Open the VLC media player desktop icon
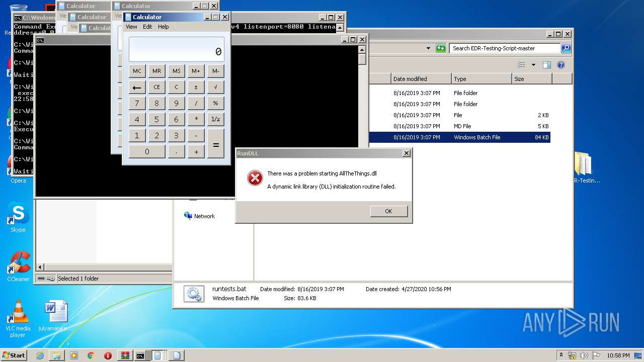Screen dimensions: 644x362 (x=18, y=319)
